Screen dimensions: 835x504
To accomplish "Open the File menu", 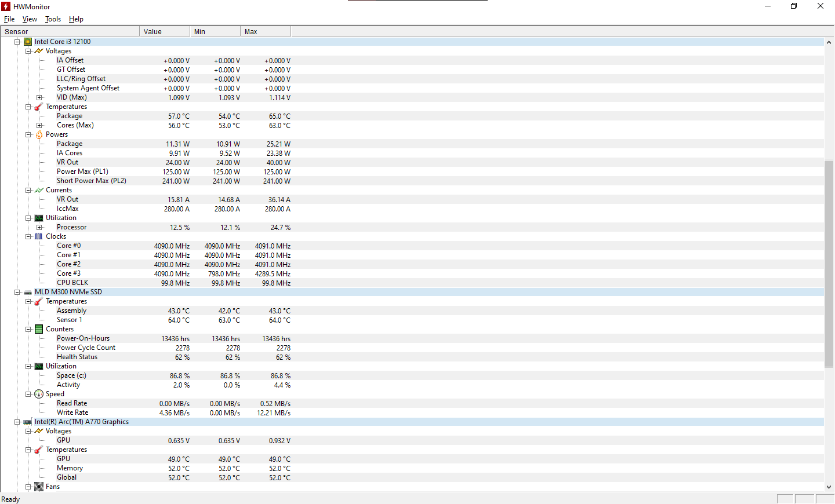I will click(x=9, y=19).
